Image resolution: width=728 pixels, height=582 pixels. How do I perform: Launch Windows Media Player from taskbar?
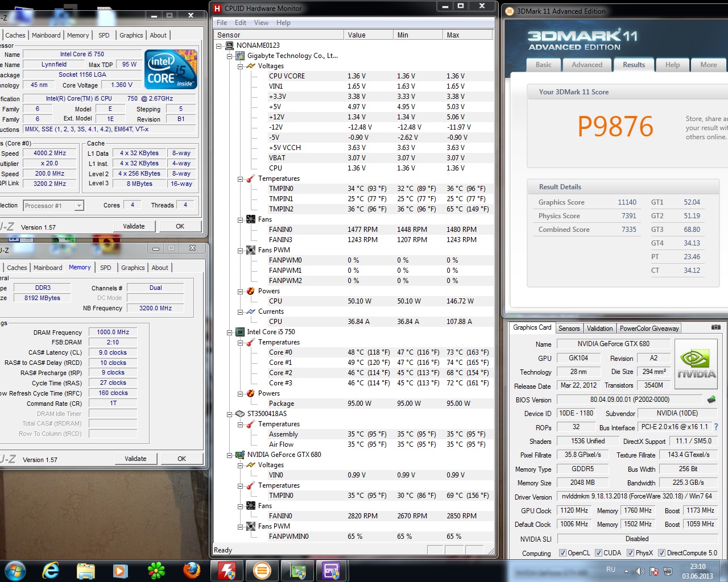(120, 570)
